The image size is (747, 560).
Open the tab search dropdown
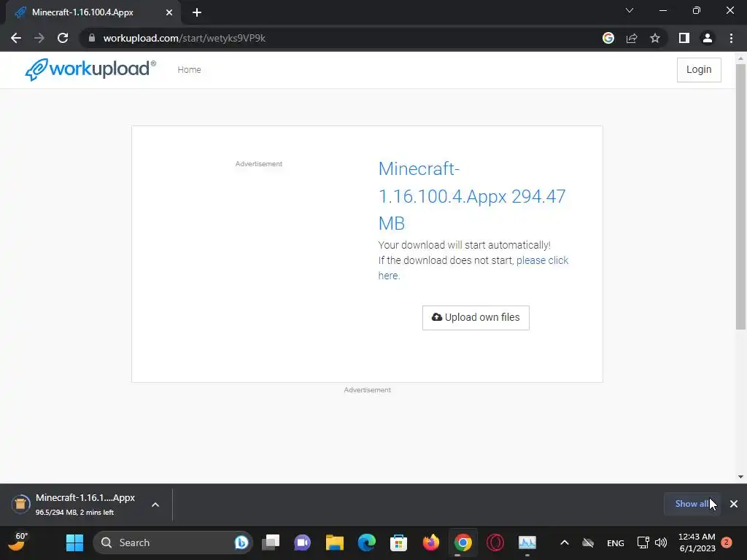630,10
